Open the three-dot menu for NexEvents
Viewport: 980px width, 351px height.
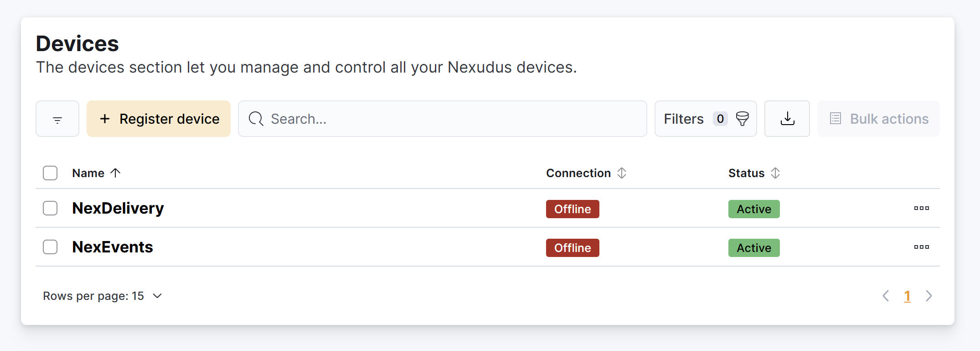pyautogui.click(x=921, y=247)
